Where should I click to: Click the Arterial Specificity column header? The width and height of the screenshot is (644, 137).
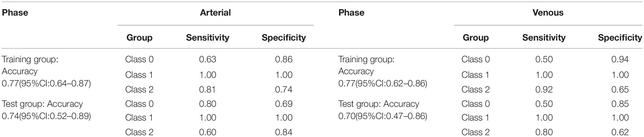[284, 38]
